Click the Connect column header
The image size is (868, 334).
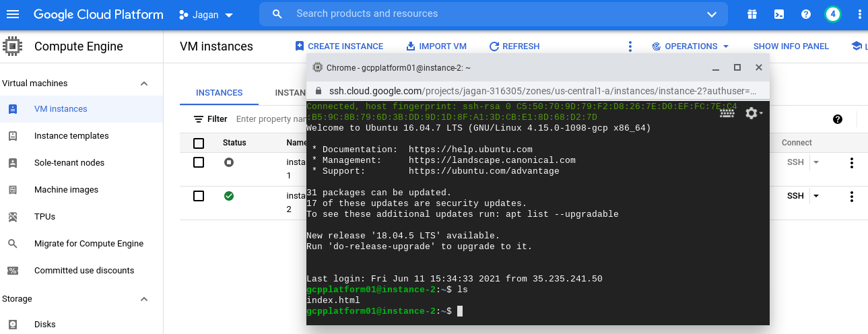tap(797, 143)
